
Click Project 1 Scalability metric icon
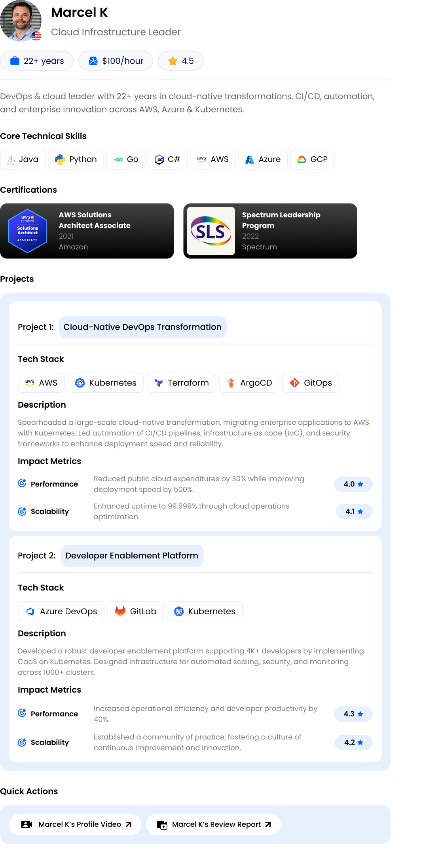tap(22, 511)
